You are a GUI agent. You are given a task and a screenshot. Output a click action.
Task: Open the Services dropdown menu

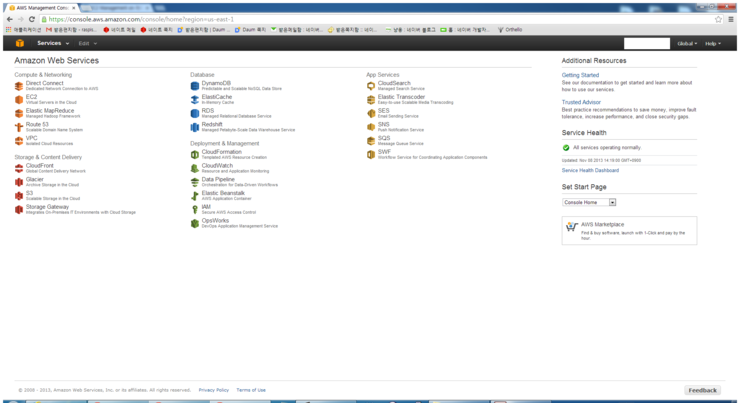pyautogui.click(x=53, y=43)
